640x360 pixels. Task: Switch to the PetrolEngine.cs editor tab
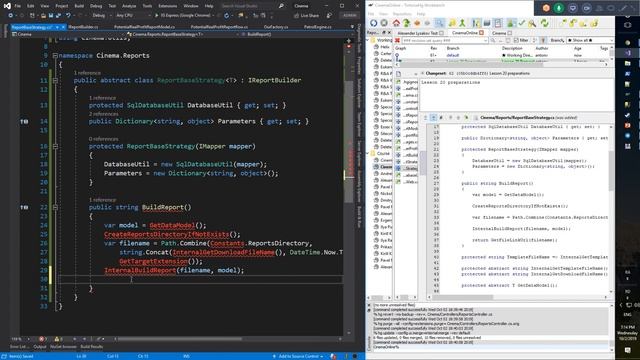pyautogui.click(x=318, y=27)
